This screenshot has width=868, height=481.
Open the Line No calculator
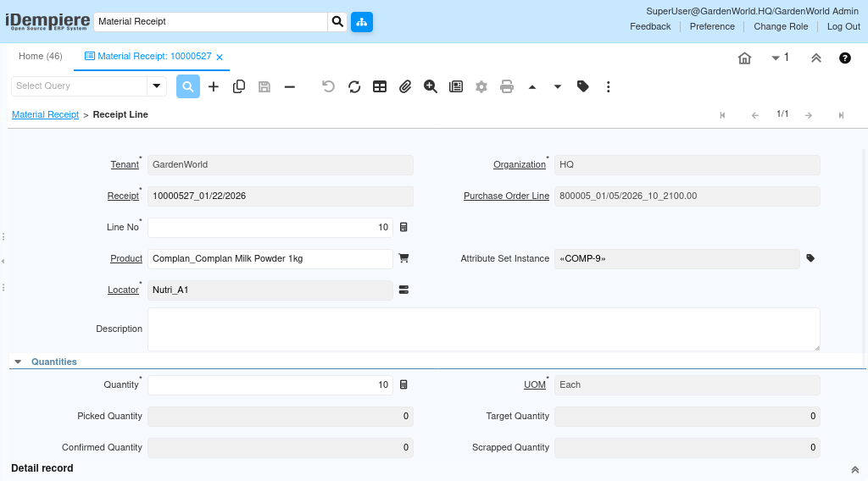(x=403, y=227)
